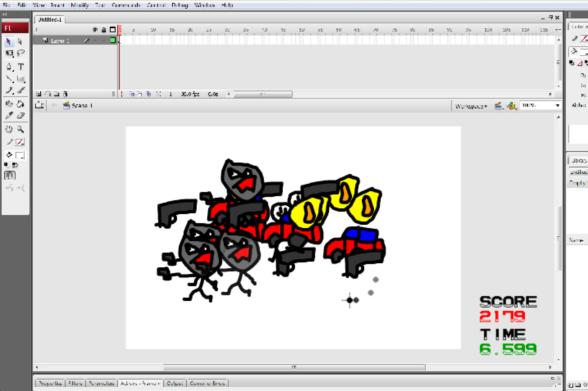Select the Text tool

pos(20,67)
